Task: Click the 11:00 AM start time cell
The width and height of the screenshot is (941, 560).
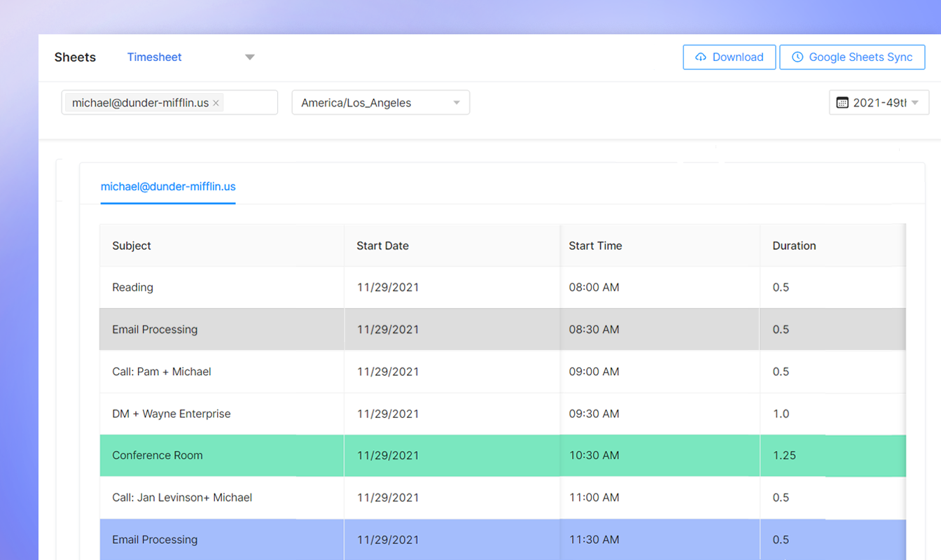Action: 660,498
